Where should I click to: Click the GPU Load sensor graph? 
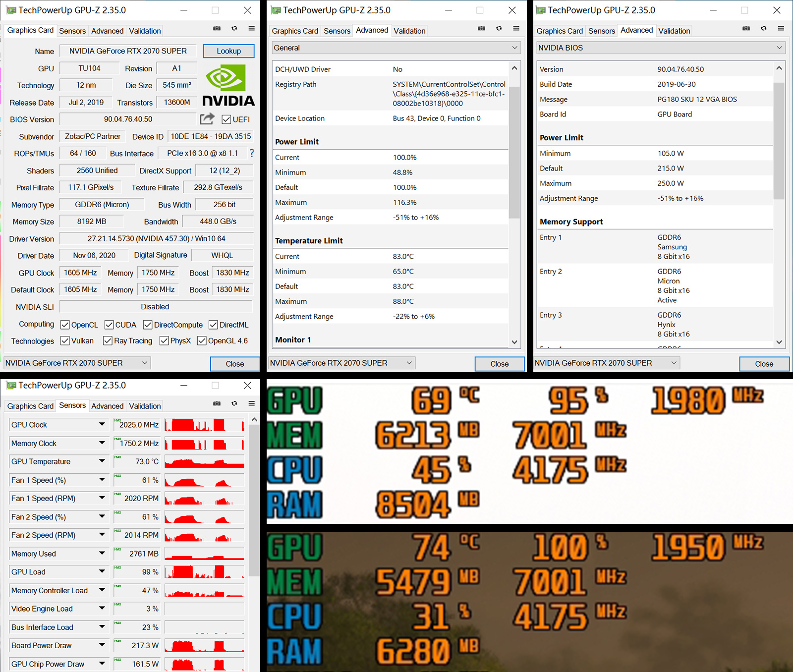coord(204,572)
